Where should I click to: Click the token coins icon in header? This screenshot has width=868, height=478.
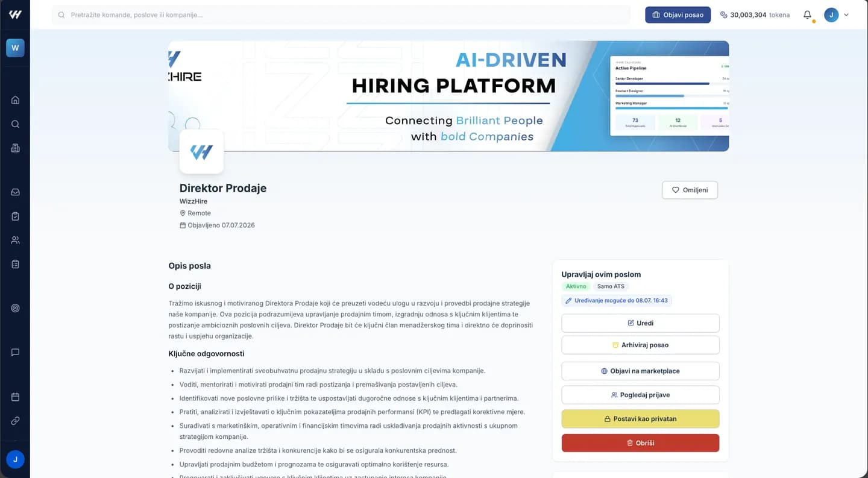tap(723, 14)
